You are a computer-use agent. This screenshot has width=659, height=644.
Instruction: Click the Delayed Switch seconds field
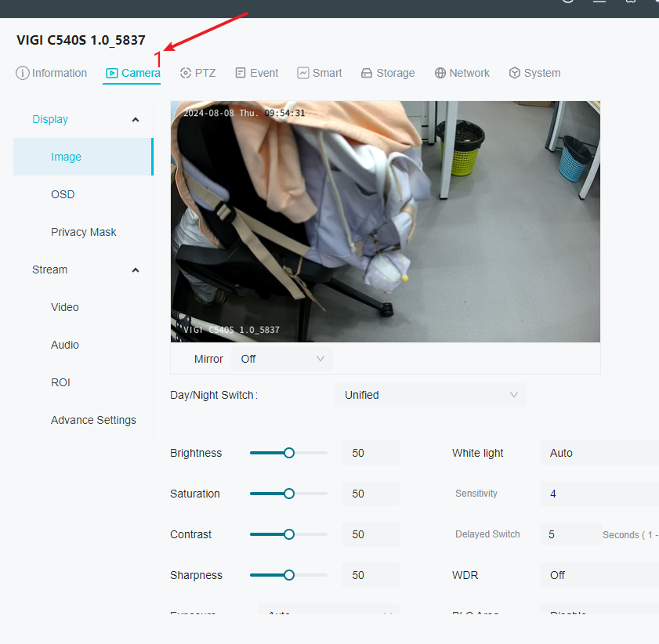(570, 534)
